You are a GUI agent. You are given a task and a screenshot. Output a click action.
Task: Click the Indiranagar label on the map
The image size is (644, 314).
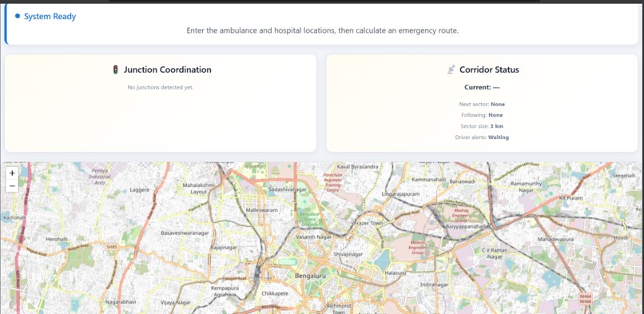(x=434, y=284)
